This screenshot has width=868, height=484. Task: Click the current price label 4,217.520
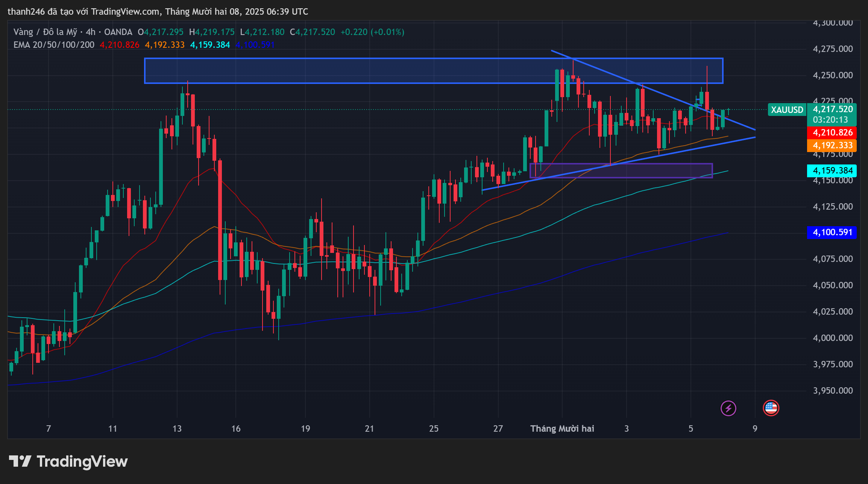click(833, 109)
